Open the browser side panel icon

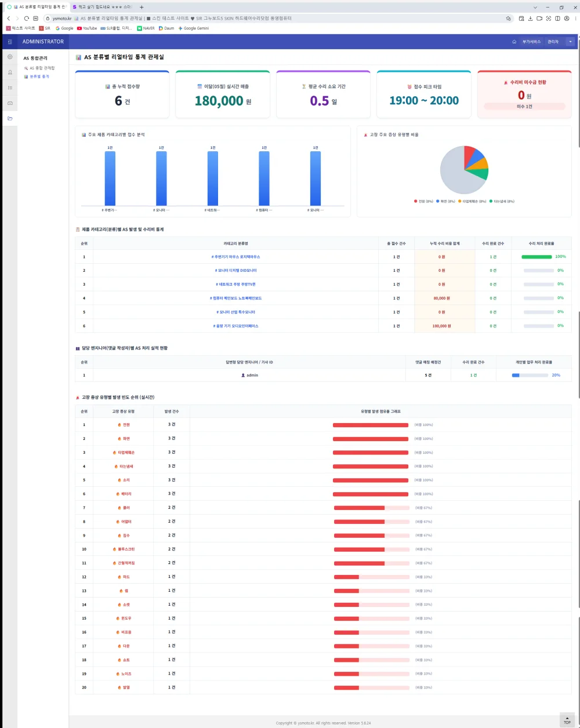click(557, 19)
